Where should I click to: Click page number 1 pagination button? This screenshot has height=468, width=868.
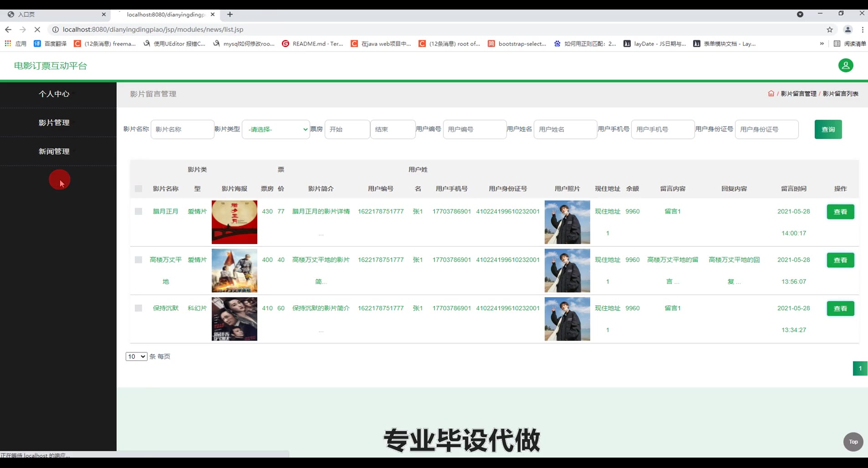pos(860,368)
